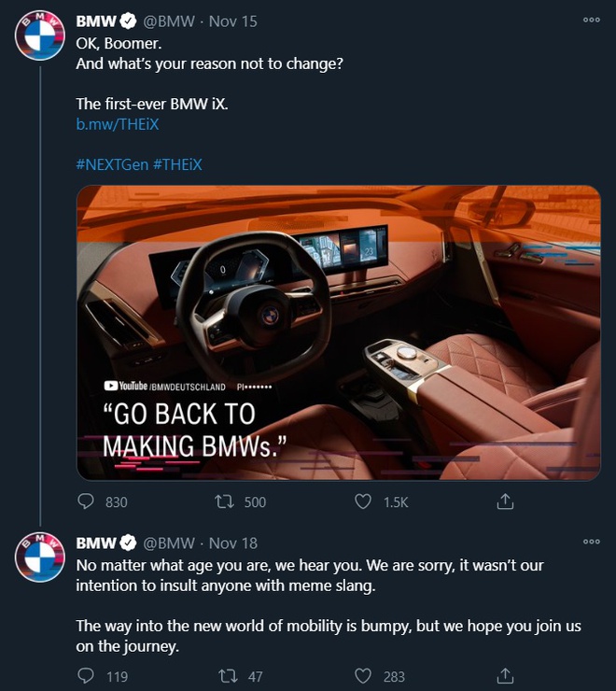Open more options on Nov 18 tweet
The height and width of the screenshot is (691, 616).
(591, 542)
